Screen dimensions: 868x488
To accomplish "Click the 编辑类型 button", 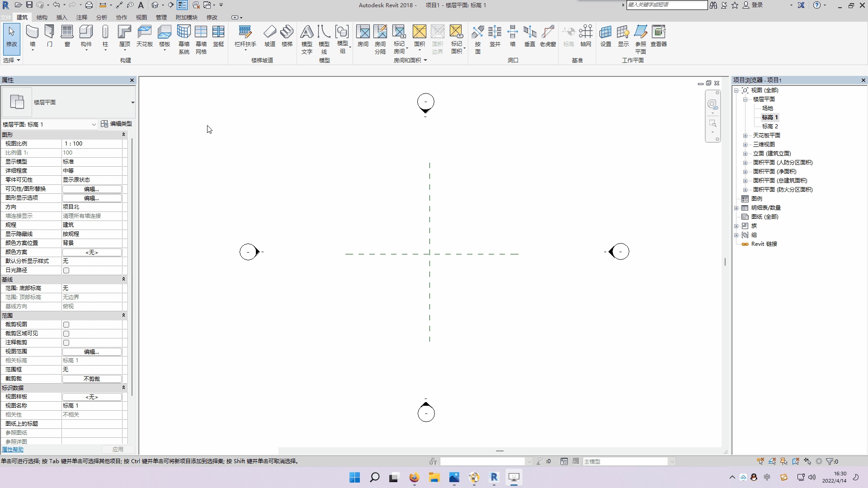I will (117, 124).
